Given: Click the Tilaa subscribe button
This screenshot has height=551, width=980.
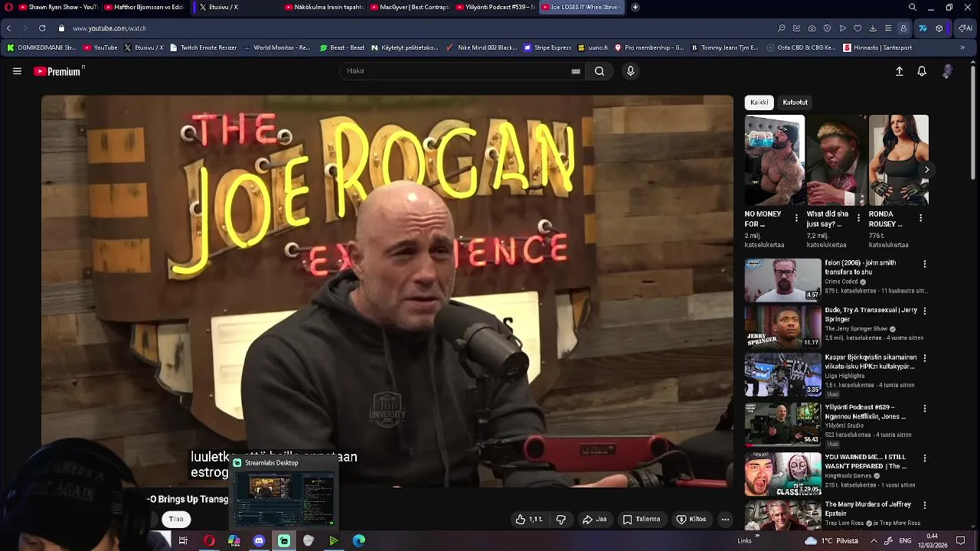Looking at the screenshot, I should tap(176, 520).
